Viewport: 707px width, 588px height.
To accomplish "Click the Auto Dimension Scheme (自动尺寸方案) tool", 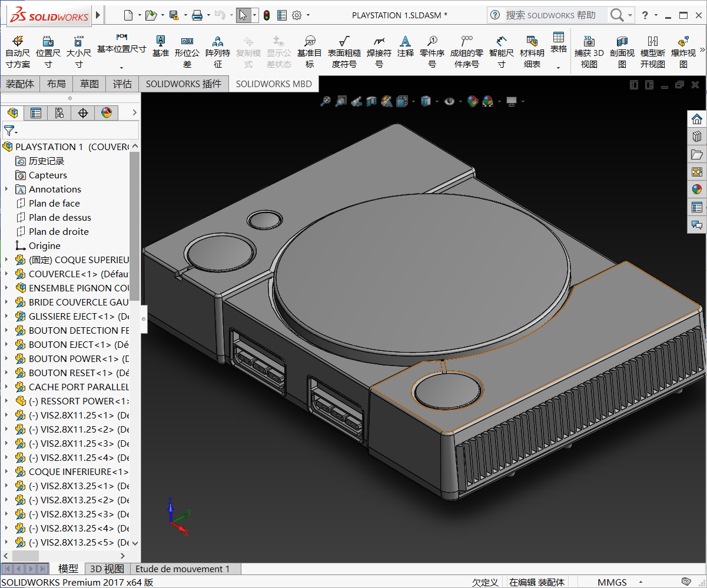I will tap(18, 52).
